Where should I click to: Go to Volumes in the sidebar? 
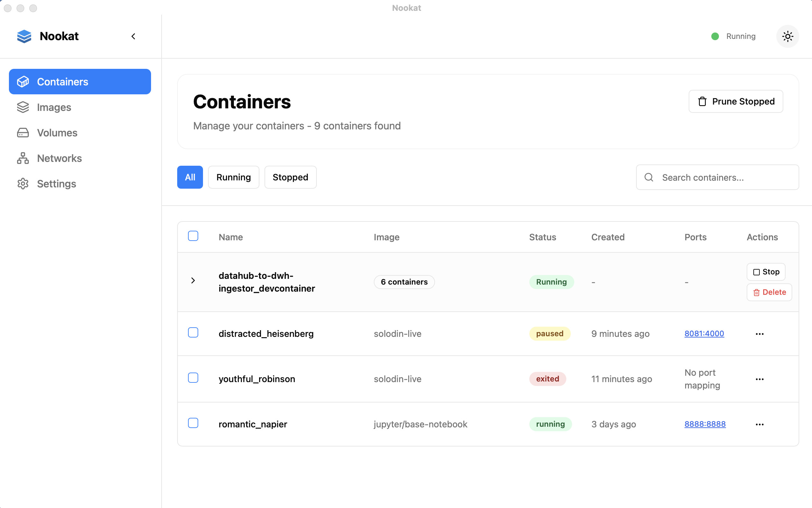coord(57,133)
